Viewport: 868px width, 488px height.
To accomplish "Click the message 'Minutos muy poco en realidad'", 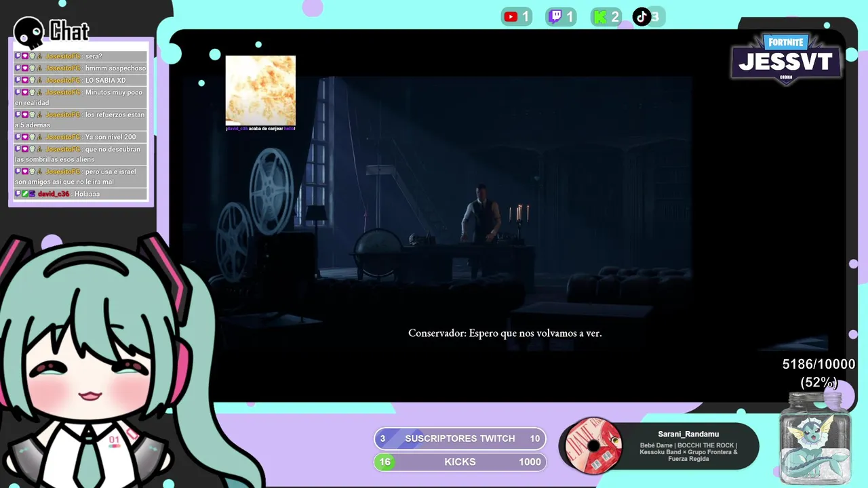I will coord(81,97).
